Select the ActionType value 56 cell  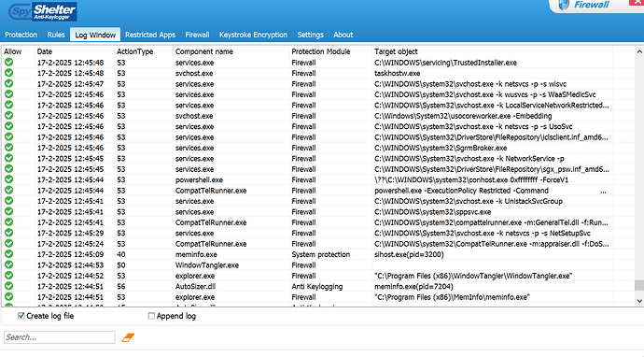(120, 287)
